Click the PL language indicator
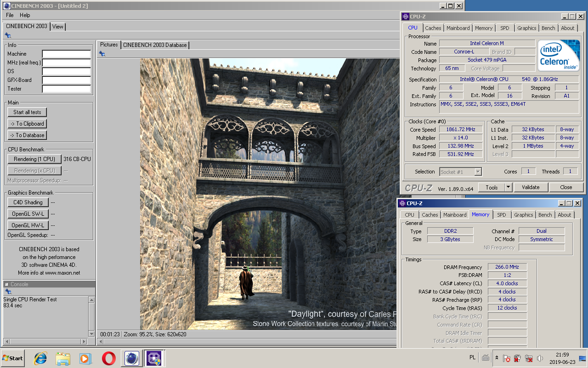Image resolution: width=588 pixels, height=368 pixels. tap(473, 357)
